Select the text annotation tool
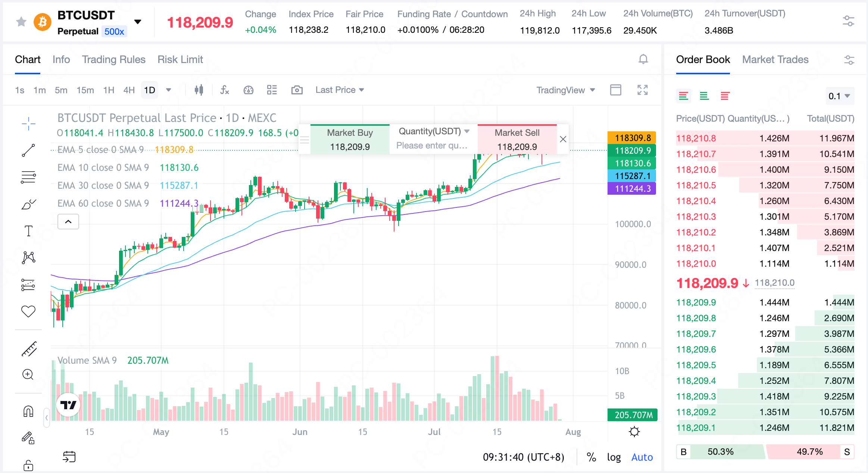The width and height of the screenshot is (868, 473). tap(28, 231)
